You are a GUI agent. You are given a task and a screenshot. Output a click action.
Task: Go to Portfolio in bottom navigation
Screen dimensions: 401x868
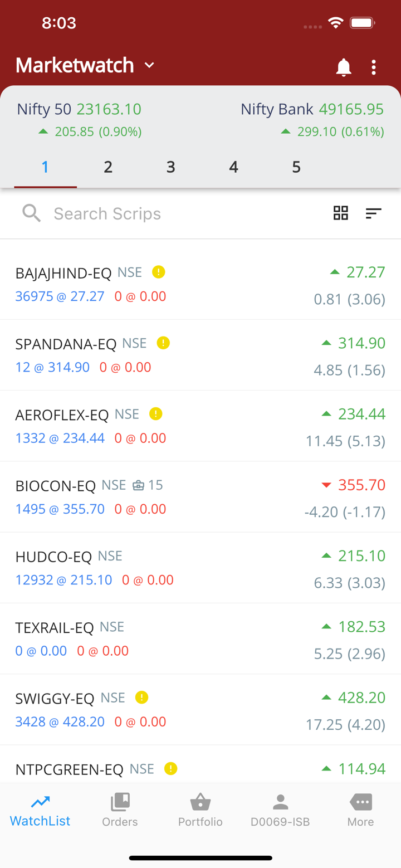pyautogui.click(x=200, y=810)
